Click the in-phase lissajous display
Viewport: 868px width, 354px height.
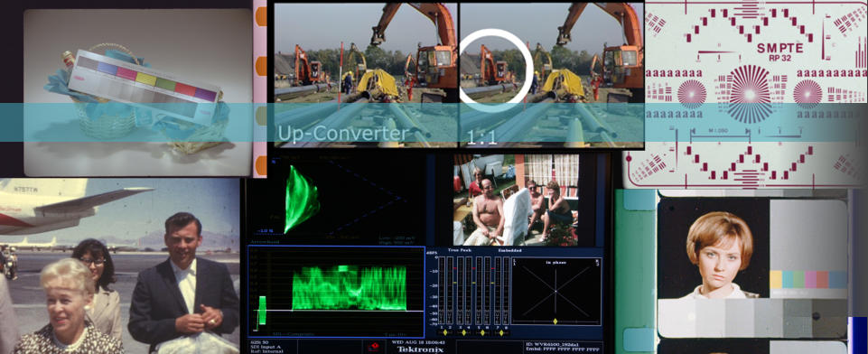point(556,291)
